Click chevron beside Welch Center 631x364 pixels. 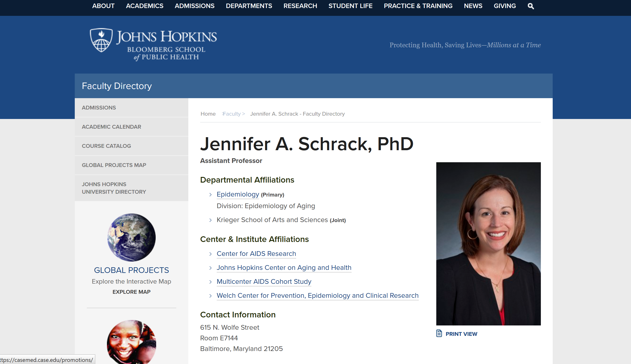point(211,296)
